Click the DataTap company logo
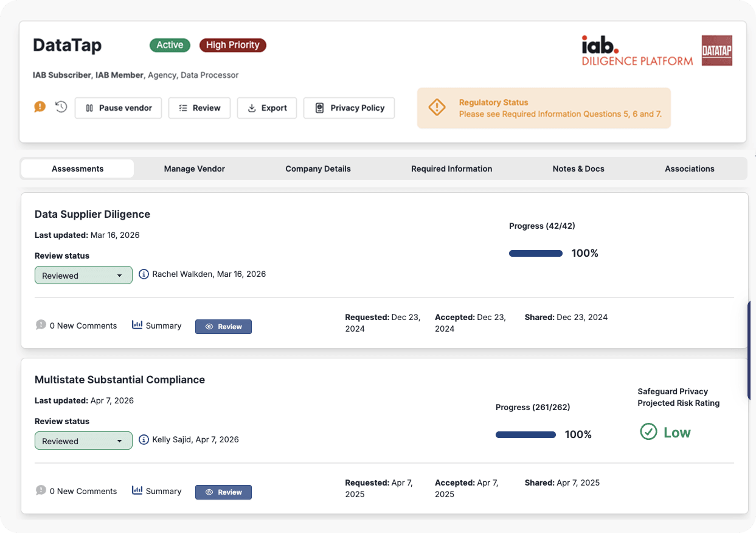The image size is (756, 533). click(x=716, y=51)
